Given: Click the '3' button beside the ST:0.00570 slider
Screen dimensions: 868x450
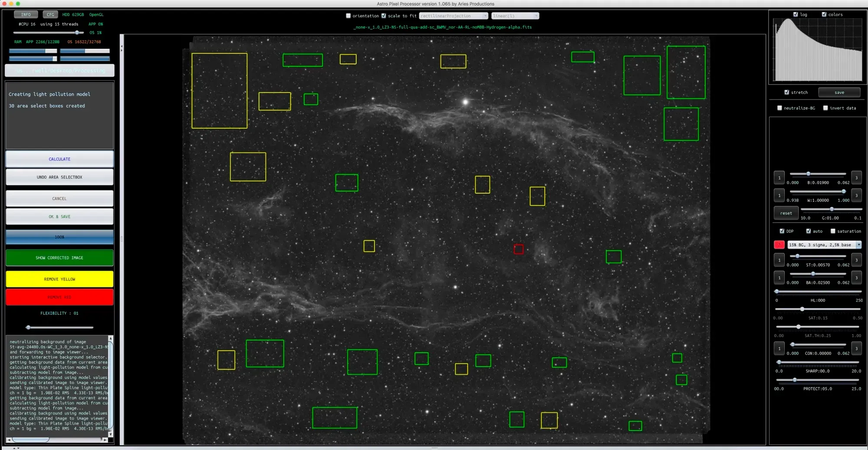Looking at the screenshot, I should pyautogui.click(x=856, y=260).
